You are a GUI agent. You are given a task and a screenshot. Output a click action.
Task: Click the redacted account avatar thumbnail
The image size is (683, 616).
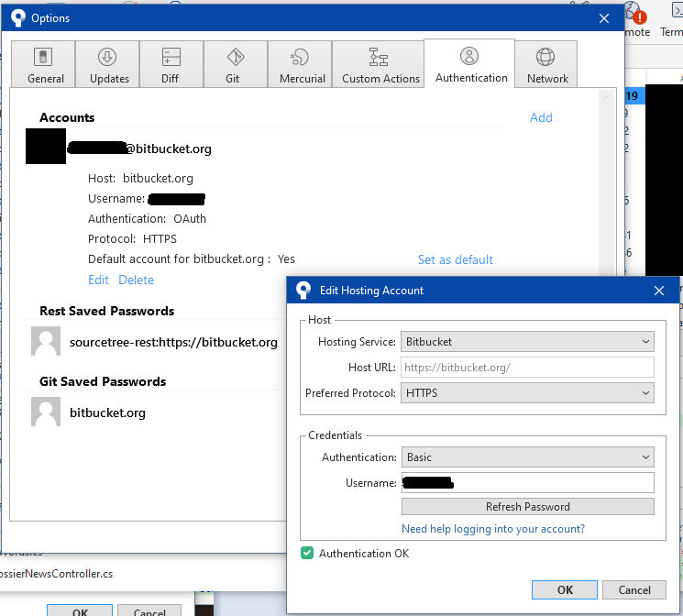point(46,146)
